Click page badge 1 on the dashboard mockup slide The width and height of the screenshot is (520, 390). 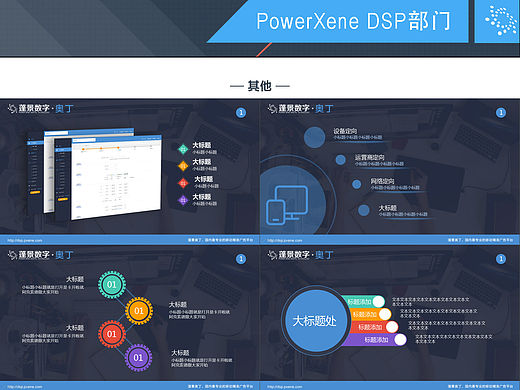(x=241, y=113)
